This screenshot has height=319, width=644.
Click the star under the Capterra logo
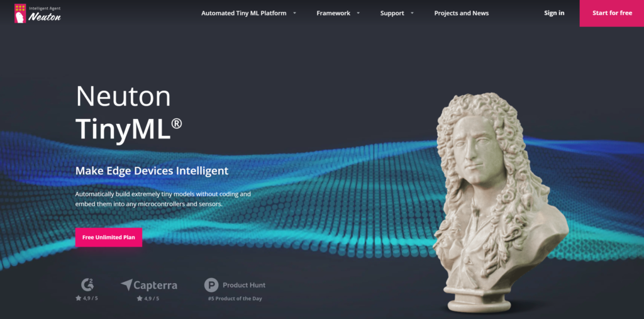coord(140,298)
